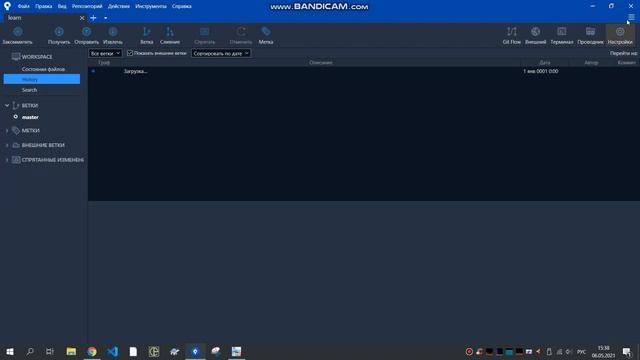Click the Push (Отправить) toolbar icon

(87, 36)
